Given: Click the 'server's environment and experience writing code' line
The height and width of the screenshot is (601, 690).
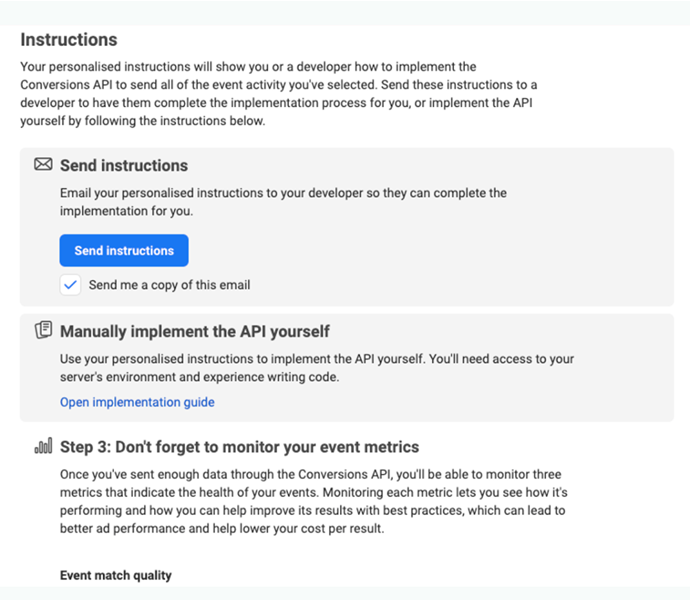Looking at the screenshot, I should click(x=200, y=377).
